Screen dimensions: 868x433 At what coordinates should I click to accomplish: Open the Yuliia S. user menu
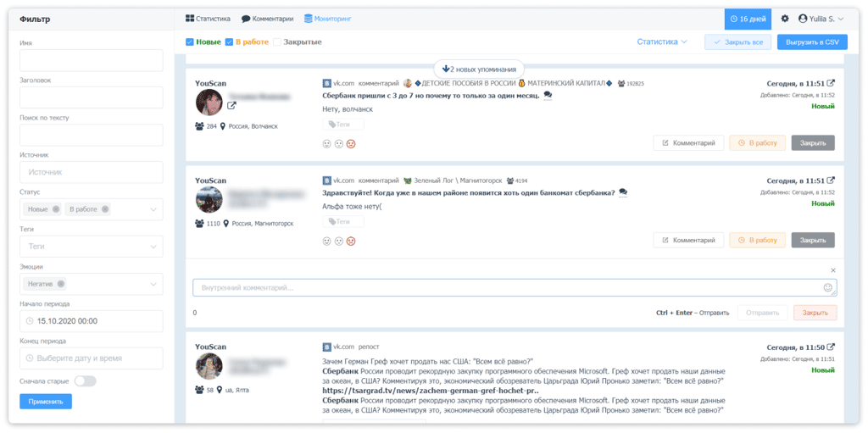(821, 19)
